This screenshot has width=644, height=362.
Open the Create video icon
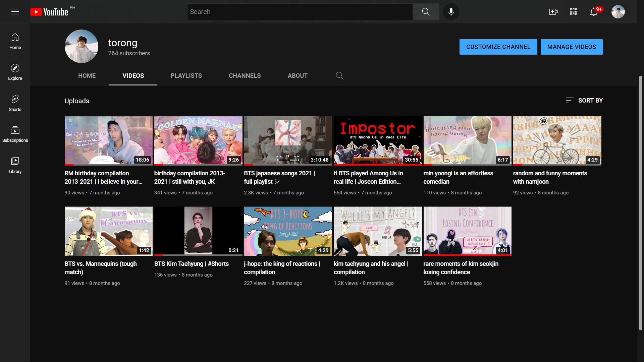point(553,12)
